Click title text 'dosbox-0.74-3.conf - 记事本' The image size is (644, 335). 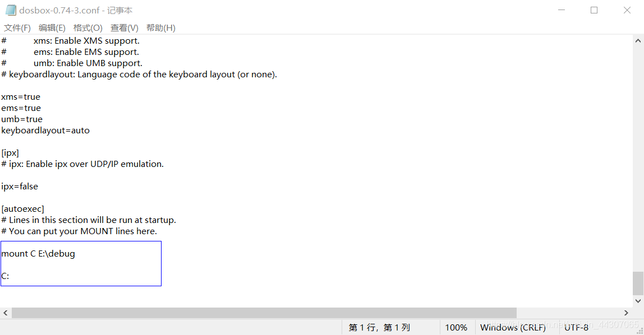[76, 10]
